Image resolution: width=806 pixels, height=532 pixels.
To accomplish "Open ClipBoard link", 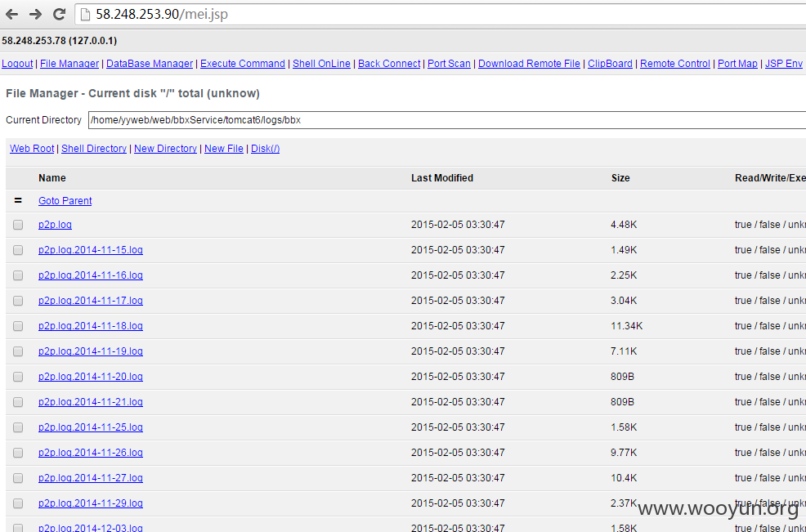I will click(x=610, y=64).
